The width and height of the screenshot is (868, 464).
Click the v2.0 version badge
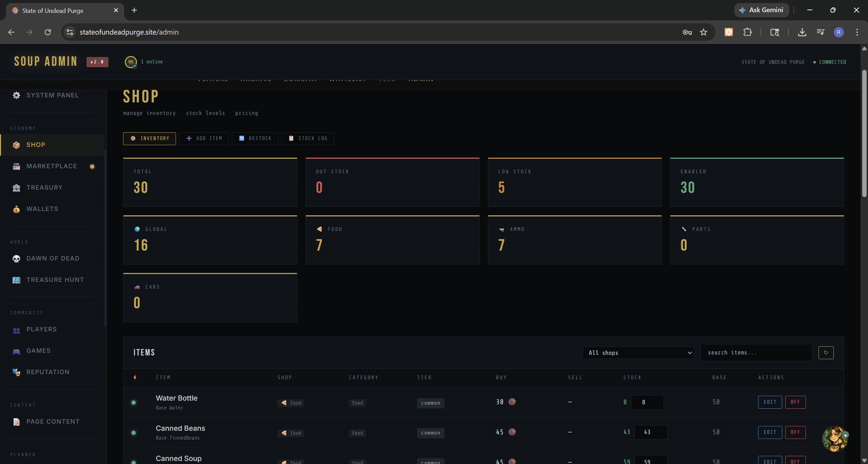(97, 62)
